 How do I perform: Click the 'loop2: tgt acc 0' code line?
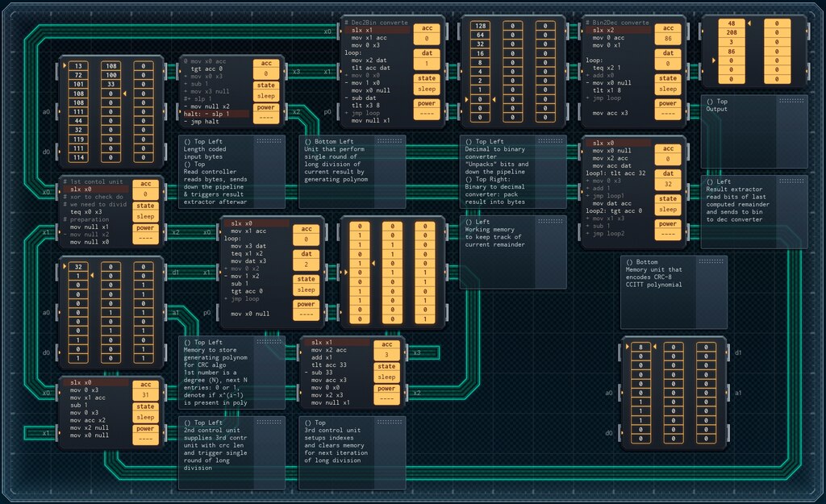click(x=614, y=210)
